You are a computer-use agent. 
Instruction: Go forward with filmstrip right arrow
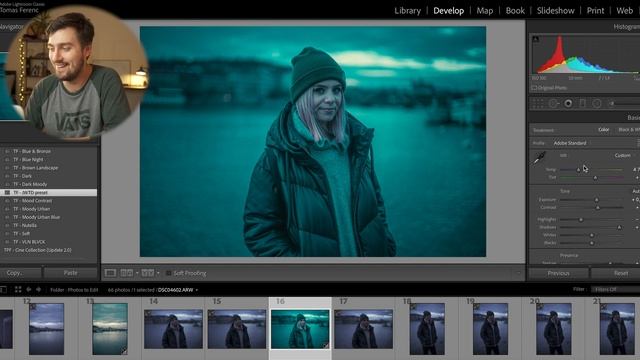point(38,289)
